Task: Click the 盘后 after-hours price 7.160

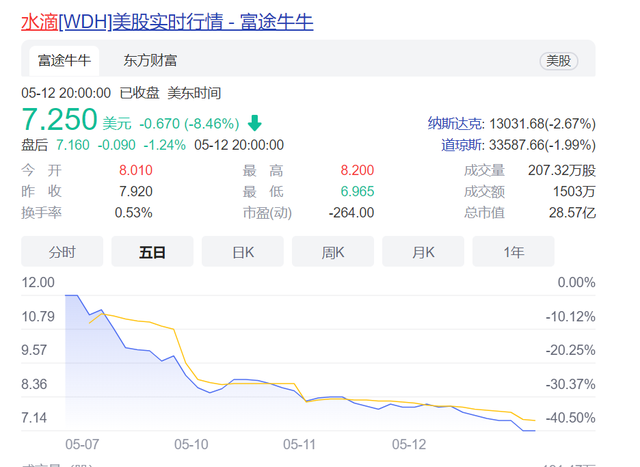Action: click(73, 145)
